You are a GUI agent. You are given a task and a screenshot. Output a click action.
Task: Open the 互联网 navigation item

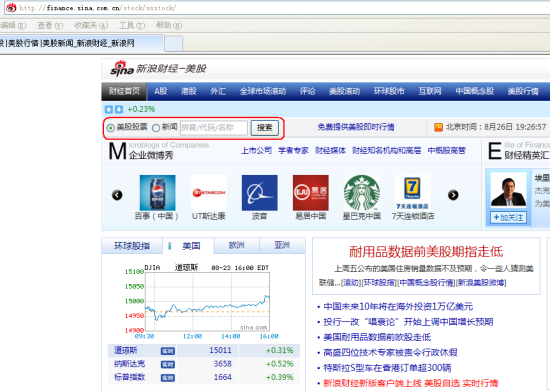click(430, 91)
